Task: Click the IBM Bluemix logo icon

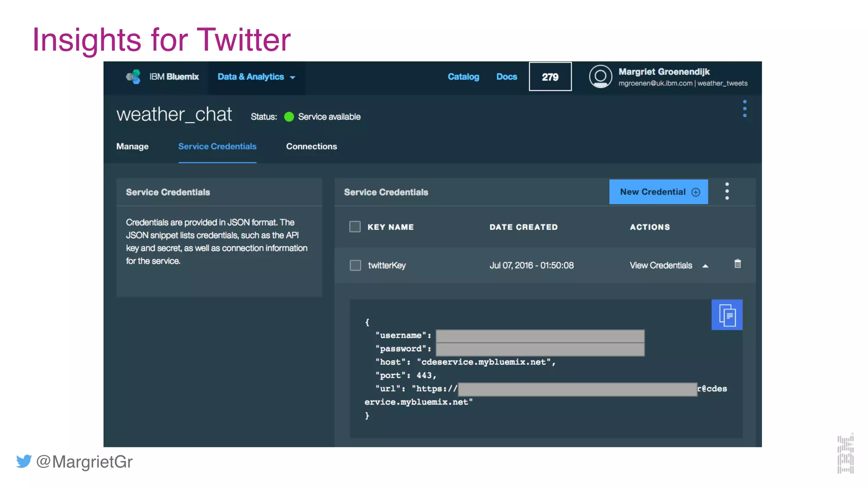Action: pyautogui.click(x=133, y=77)
